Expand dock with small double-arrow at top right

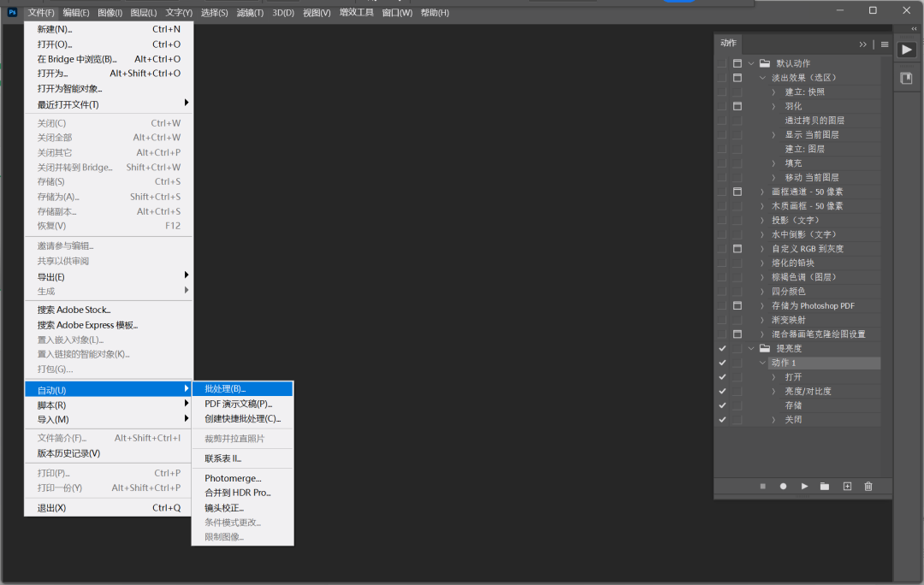coord(914,28)
